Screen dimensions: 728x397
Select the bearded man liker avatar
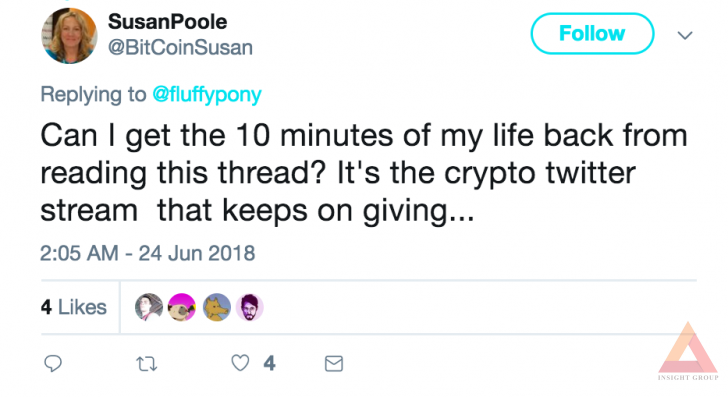[x=250, y=307]
